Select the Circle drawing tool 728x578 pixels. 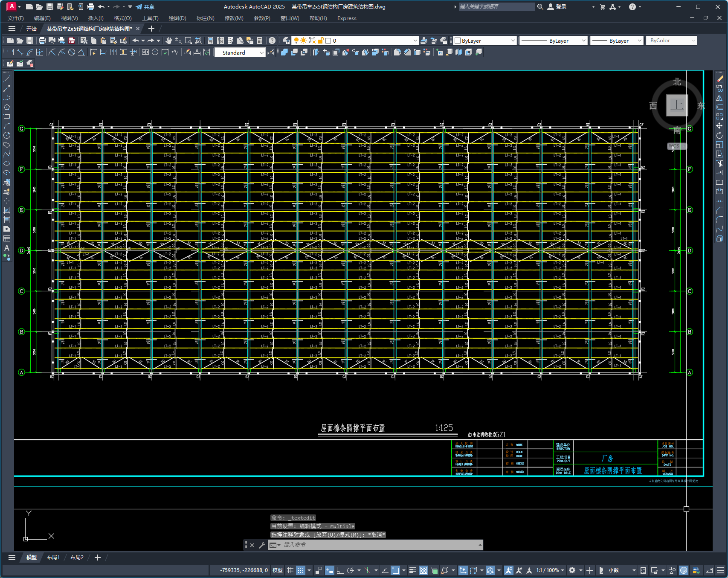tap(7, 135)
